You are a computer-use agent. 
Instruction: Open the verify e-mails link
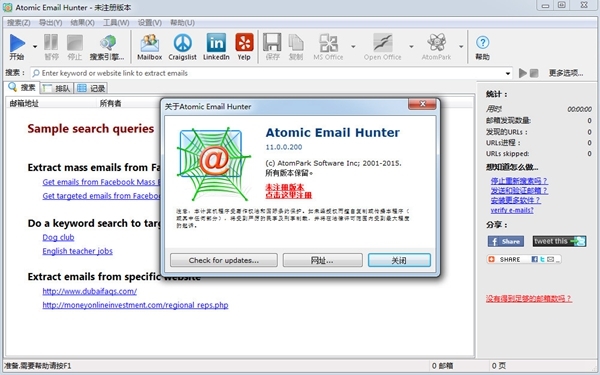(x=512, y=210)
